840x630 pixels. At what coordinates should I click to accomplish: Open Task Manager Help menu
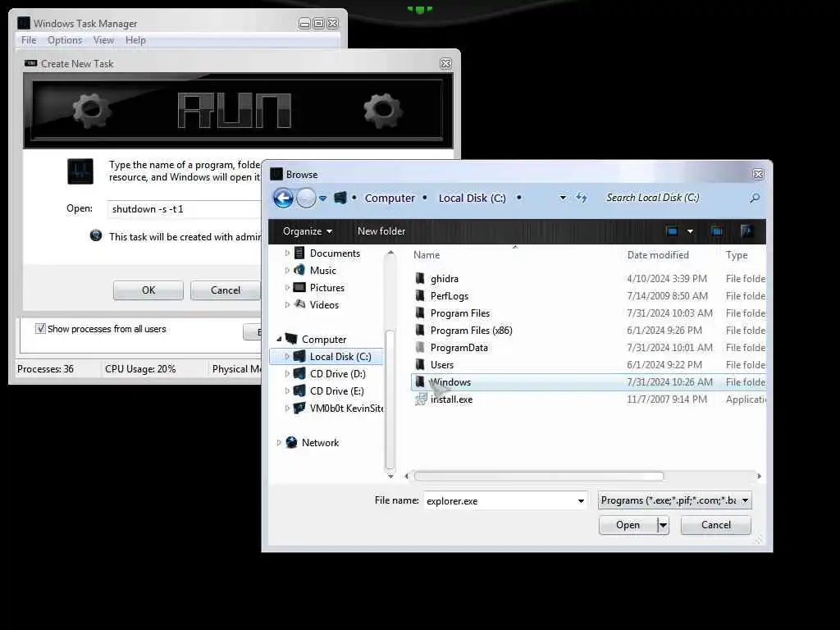tap(135, 40)
